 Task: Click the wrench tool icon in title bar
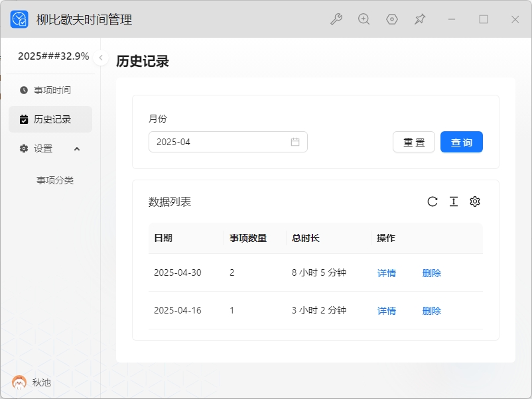click(336, 19)
